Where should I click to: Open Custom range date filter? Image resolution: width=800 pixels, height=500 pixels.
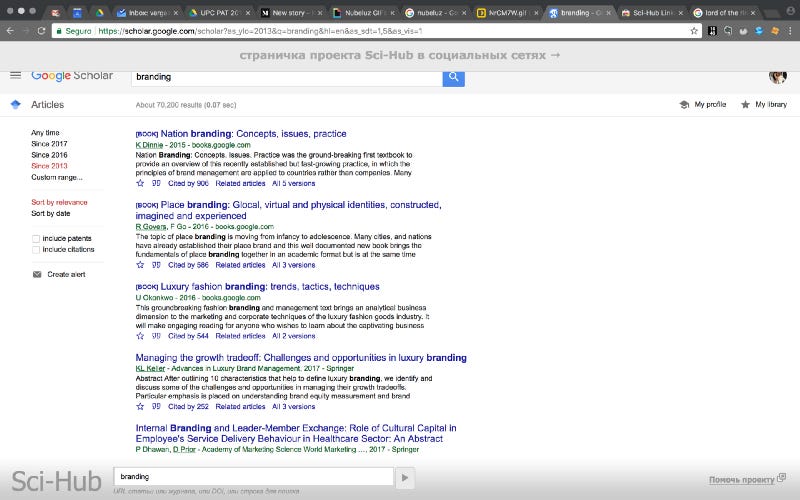[x=56, y=178]
